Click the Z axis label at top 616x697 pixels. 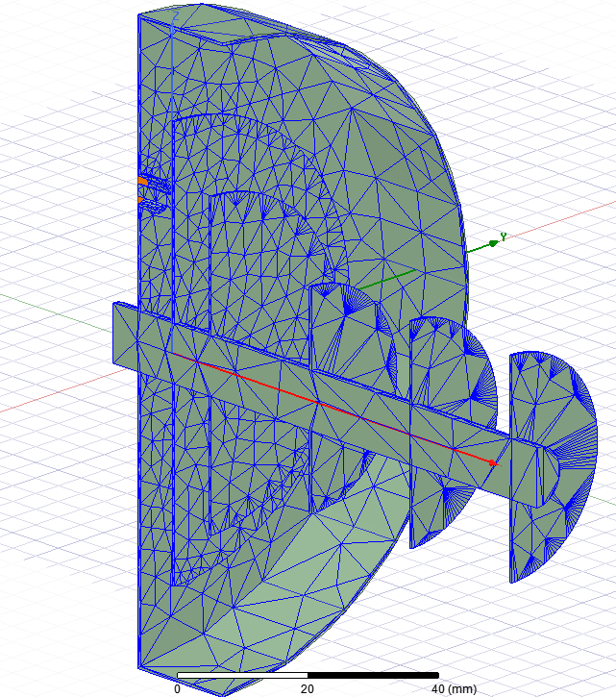(176, 16)
